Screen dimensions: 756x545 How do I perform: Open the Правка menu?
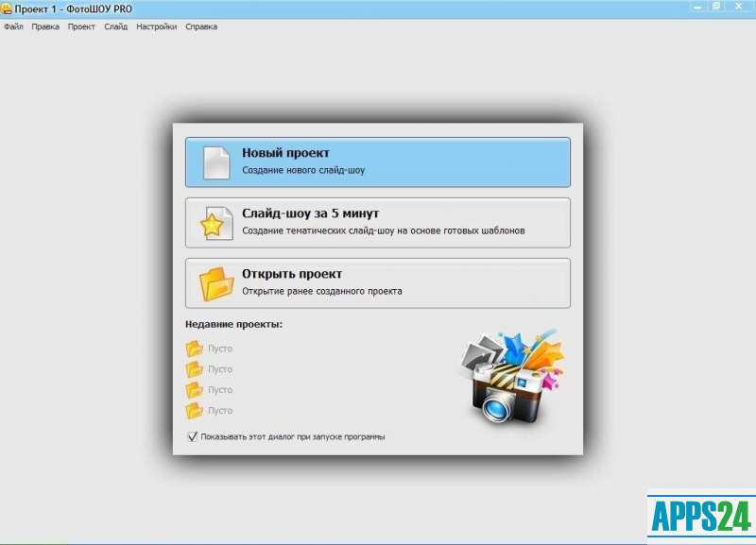tap(45, 26)
